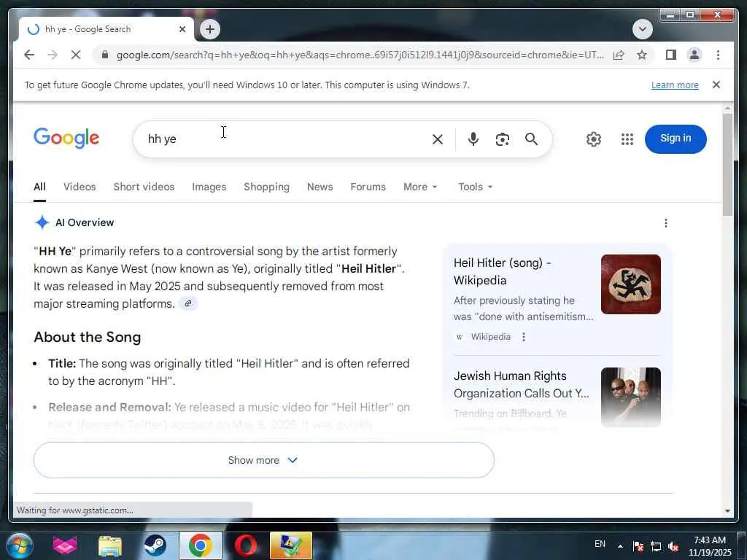Viewport: 747px width, 560px height.
Task: Click the Billboard article thumbnail photo
Action: click(631, 397)
